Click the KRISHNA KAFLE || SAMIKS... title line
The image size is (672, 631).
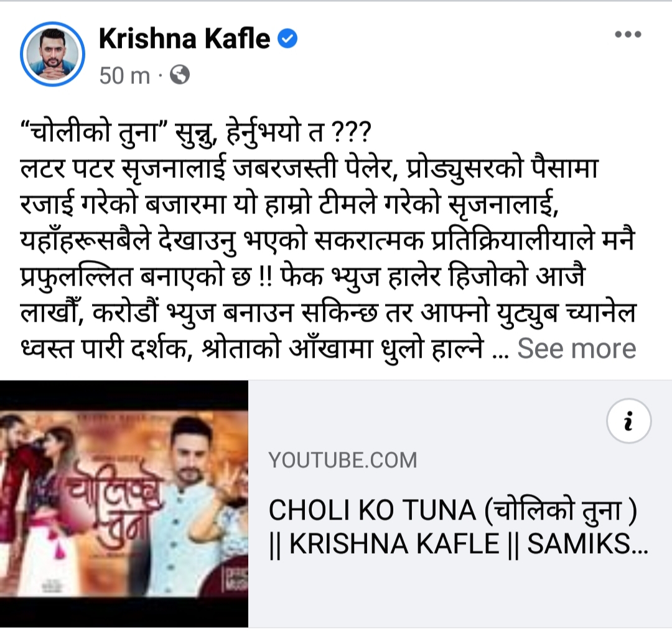(x=459, y=544)
